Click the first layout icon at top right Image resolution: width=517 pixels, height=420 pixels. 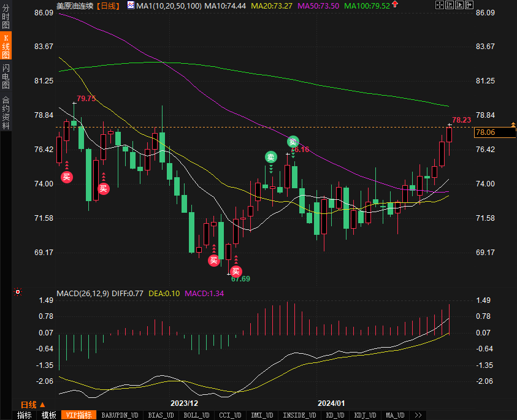coord(440,5)
